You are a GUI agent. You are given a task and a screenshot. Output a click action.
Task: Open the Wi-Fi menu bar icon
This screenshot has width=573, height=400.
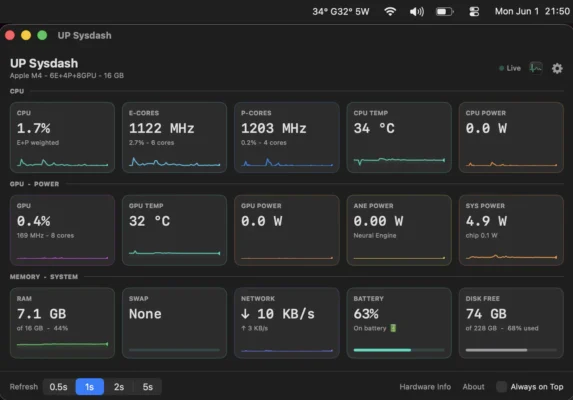point(390,12)
